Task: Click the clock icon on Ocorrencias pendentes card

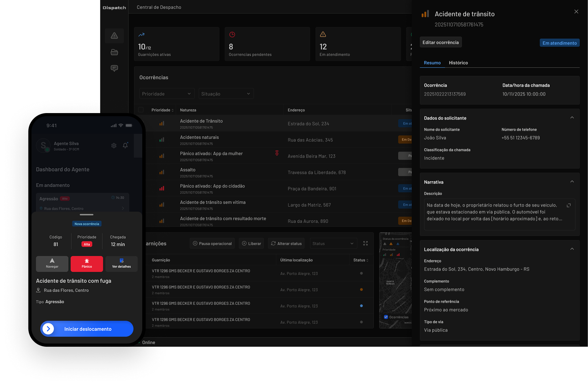Action: pos(232,35)
